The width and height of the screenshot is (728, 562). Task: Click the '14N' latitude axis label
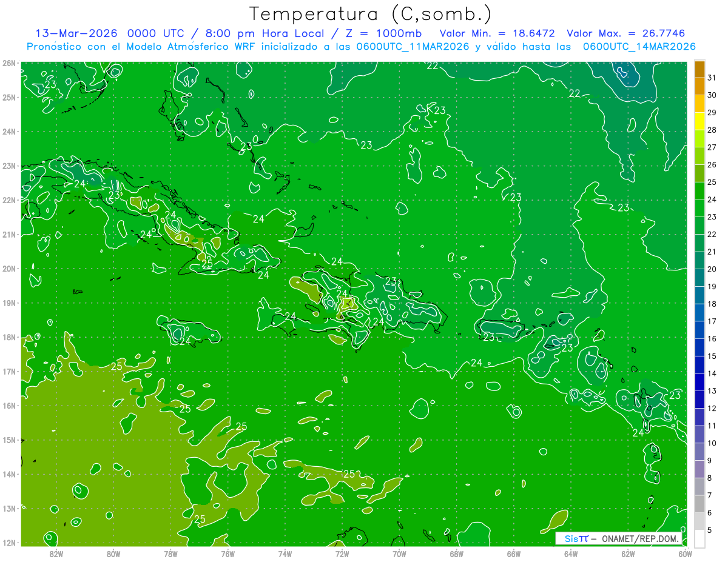pyautogui.click(x=9, y=474)
